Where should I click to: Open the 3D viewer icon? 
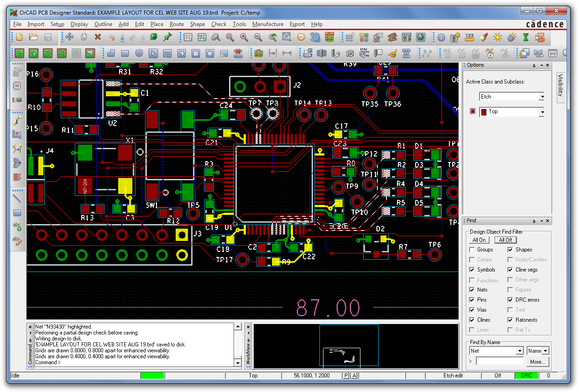(x=315, y=37)
